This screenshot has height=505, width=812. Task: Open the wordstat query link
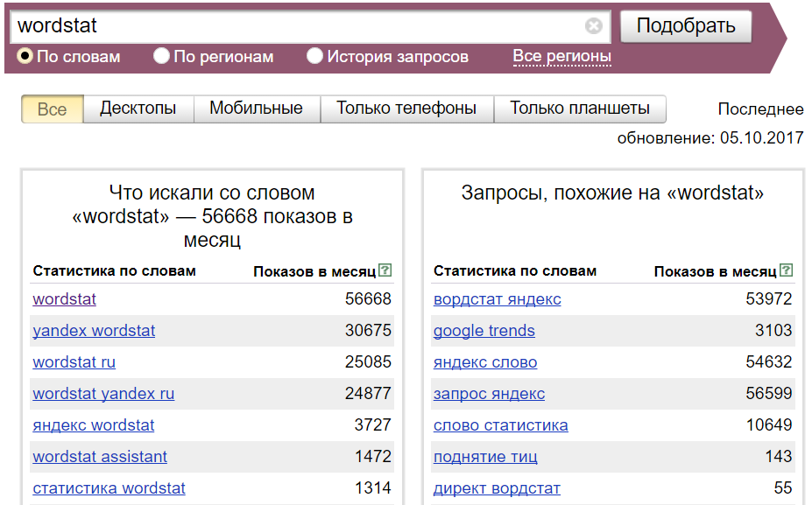coord(64,299)
